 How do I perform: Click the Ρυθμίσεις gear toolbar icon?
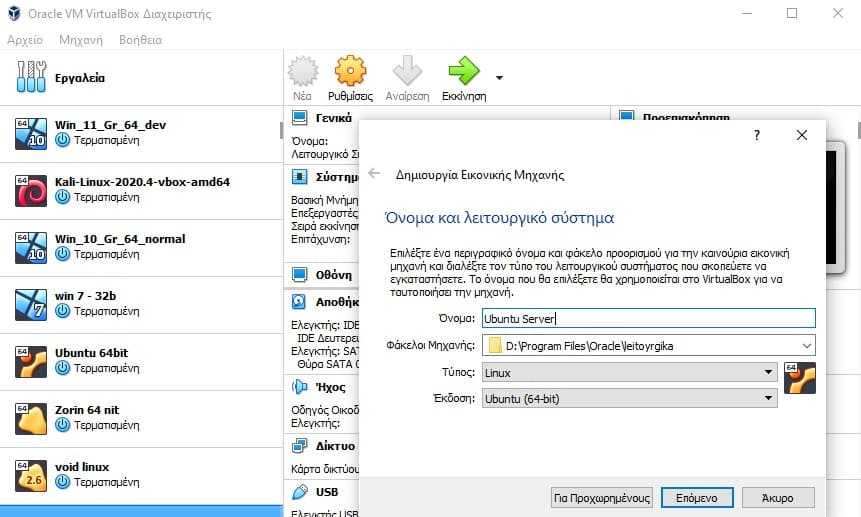pos(350,71)
